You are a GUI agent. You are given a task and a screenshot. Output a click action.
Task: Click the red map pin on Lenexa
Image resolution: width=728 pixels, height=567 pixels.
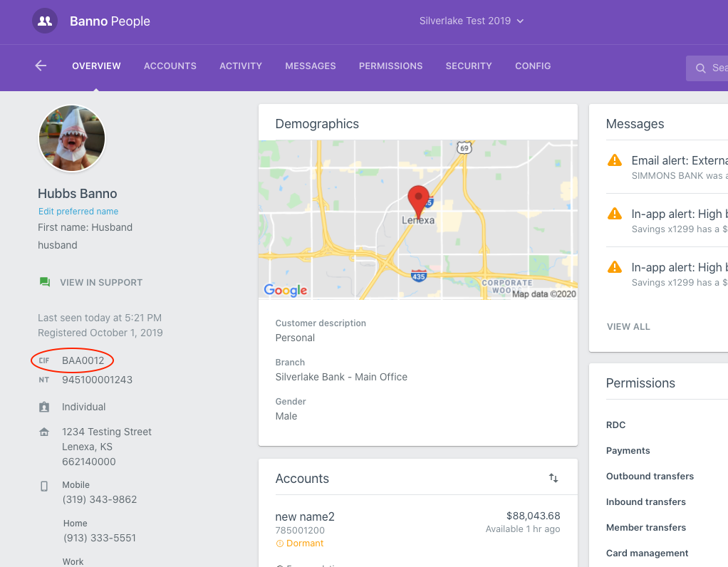[418, 197]
